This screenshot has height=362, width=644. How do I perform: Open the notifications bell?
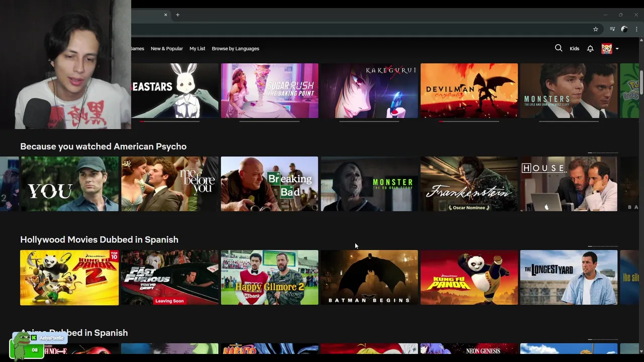pos(590,49)
